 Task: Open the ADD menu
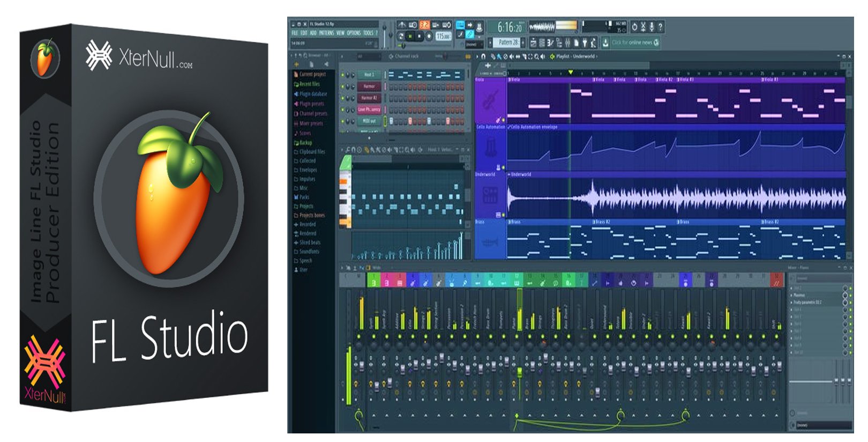[x=313, y=33]
